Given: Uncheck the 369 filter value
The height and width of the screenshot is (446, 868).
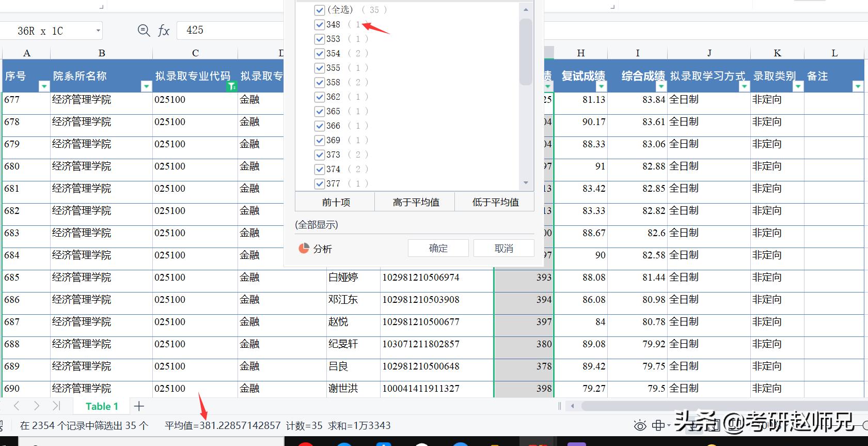Looking at the screenshot, I should coord(320,140).
